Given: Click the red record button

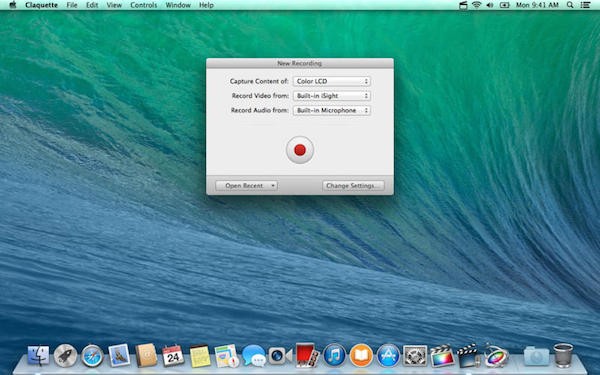Looking at the screenshot, I should coord(300,150).
